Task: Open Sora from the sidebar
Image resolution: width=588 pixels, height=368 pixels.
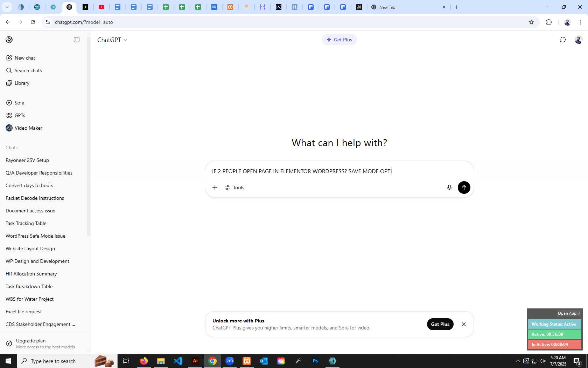Action: tap(43, 103)
